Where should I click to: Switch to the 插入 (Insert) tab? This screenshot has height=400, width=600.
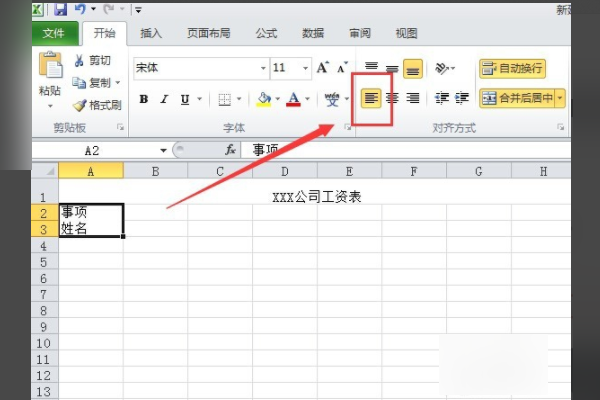click(151, 33)
